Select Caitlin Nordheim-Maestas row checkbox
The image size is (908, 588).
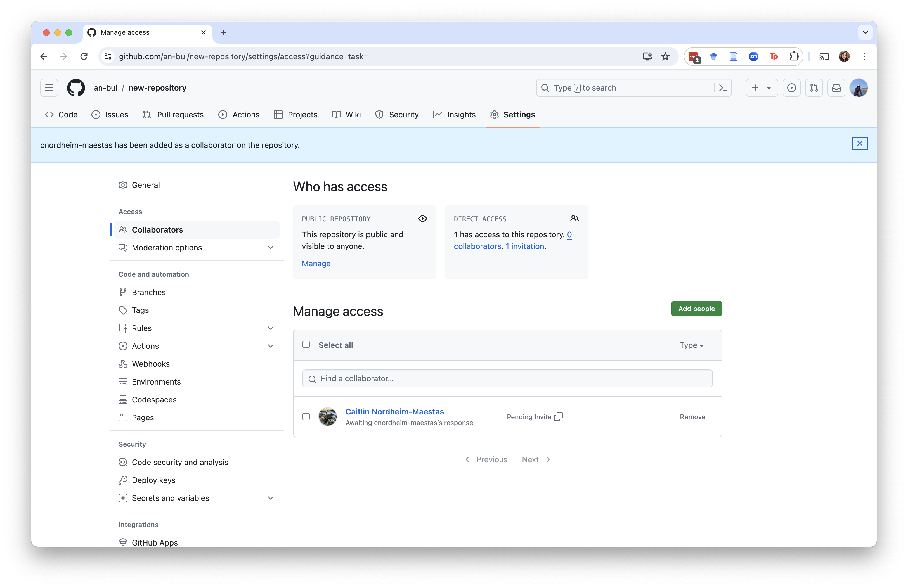click(x=306, y=416)
